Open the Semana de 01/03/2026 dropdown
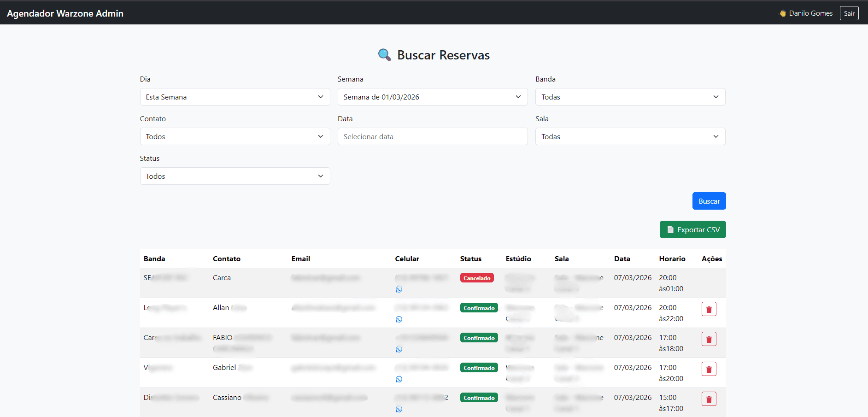Viewport: 868px width, 417px height. pyautogui.click(x=432, y=97)
